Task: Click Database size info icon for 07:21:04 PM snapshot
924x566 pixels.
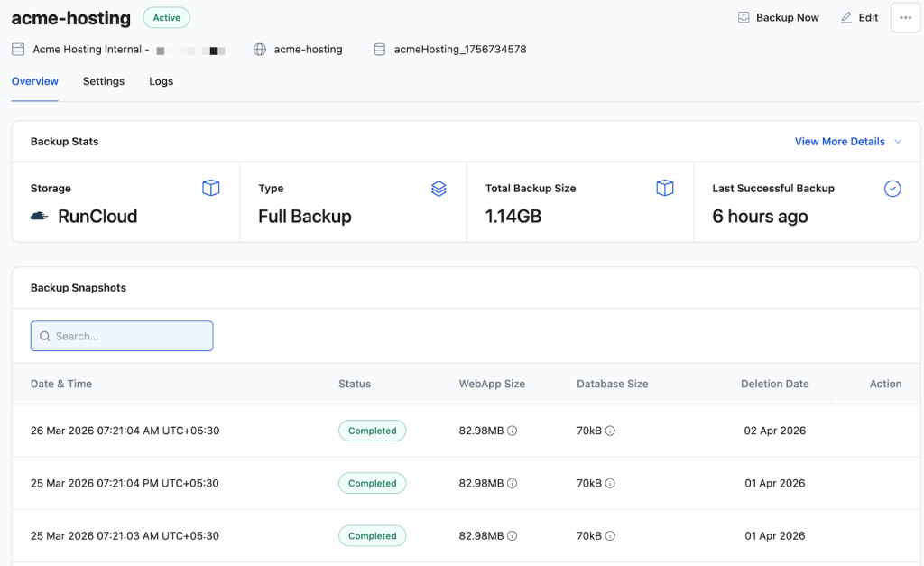Action: click(x=610, y=484)
